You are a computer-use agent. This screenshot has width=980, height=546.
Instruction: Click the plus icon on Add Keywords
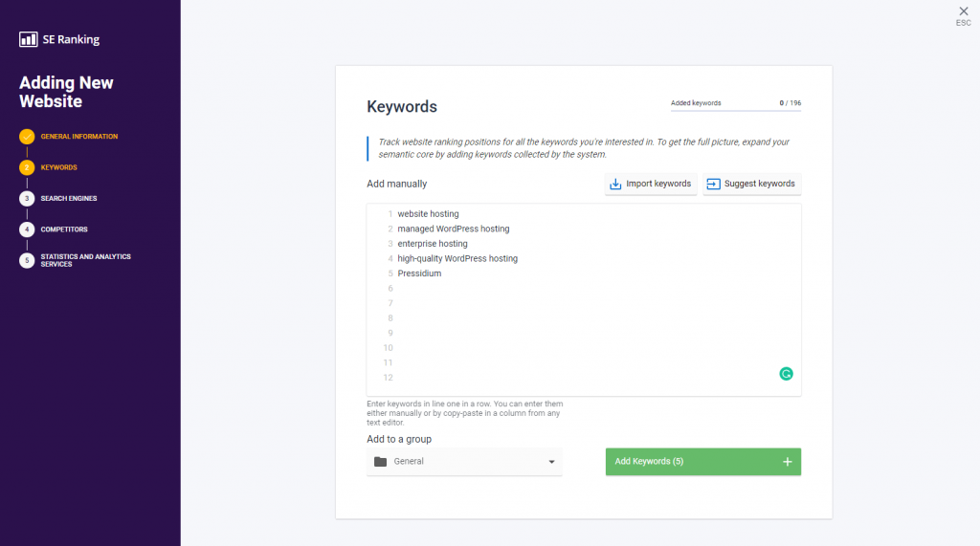[788, 462]
